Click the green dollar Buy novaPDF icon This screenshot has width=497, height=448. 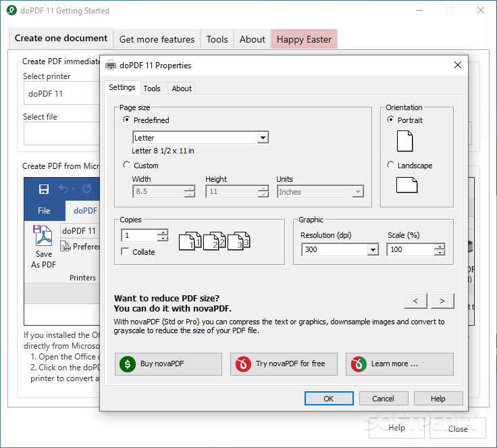click(128, 364)
